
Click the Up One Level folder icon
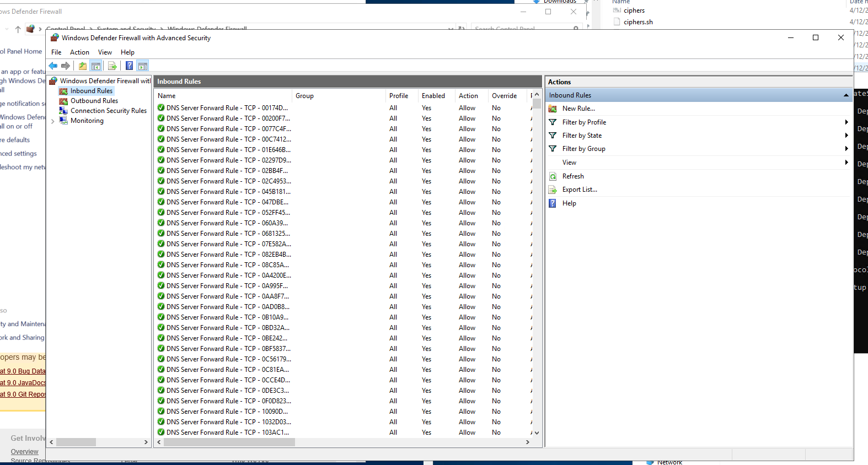pyautogui.click(x=83, y=66)
